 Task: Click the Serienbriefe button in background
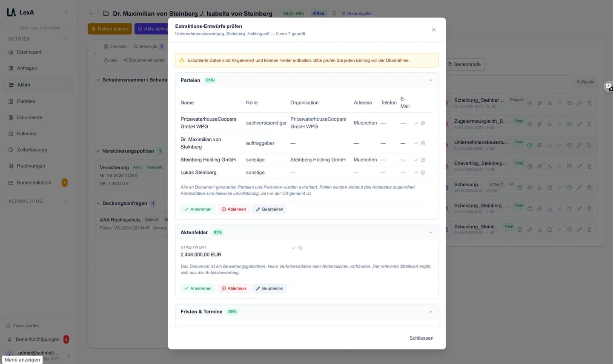pyautogui.click(x=464, y=64)
